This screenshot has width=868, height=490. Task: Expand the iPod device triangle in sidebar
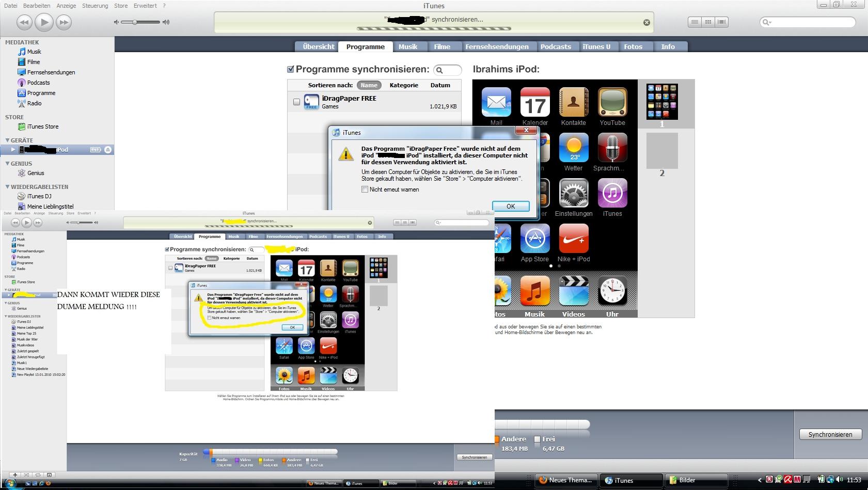[13, 150]
